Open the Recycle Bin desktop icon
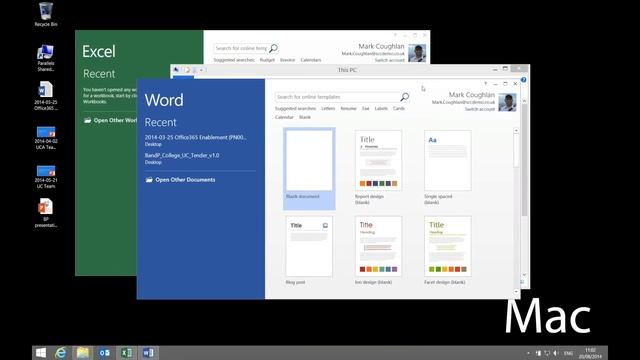This screenshot has width=640, height=360. point(46,14)
